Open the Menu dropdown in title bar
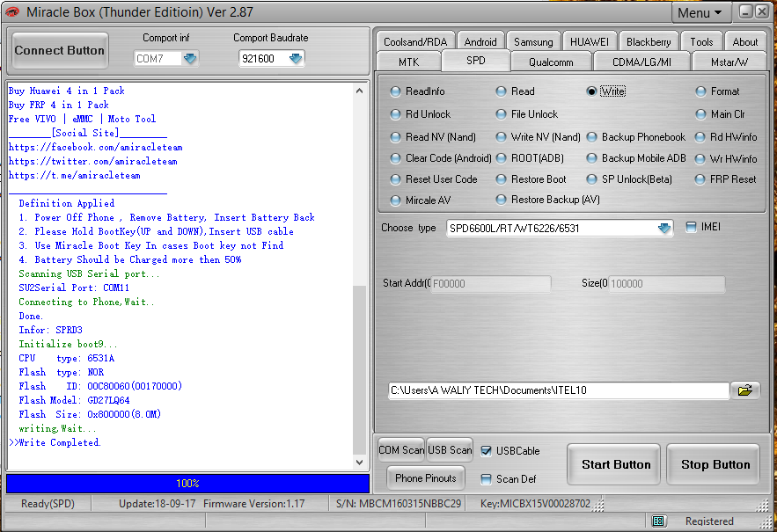The width and height of the screenshot is (777, 532). (700, 13)
